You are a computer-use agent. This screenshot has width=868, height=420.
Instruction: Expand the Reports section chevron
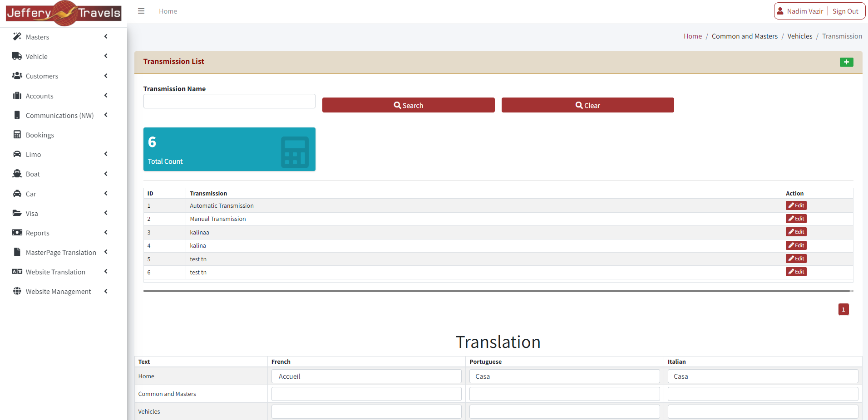pyautogui.click(x=106, y=233)
